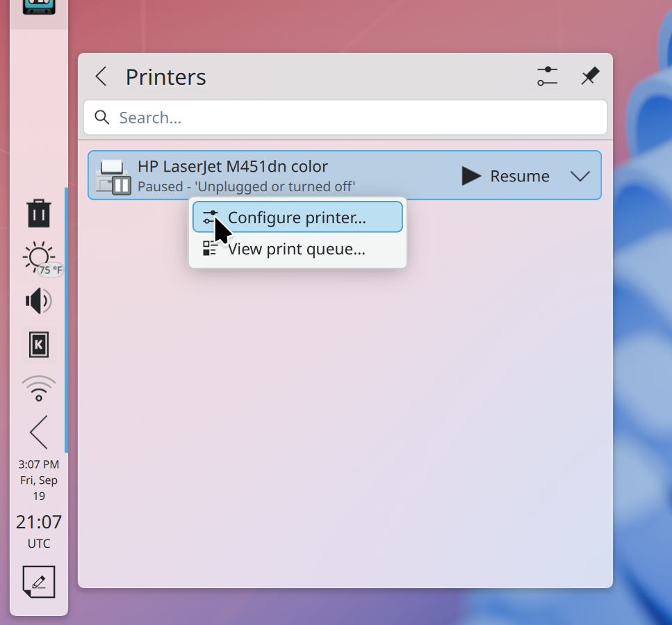Open the notes pencil icon at panel bottom

point(39,582)
